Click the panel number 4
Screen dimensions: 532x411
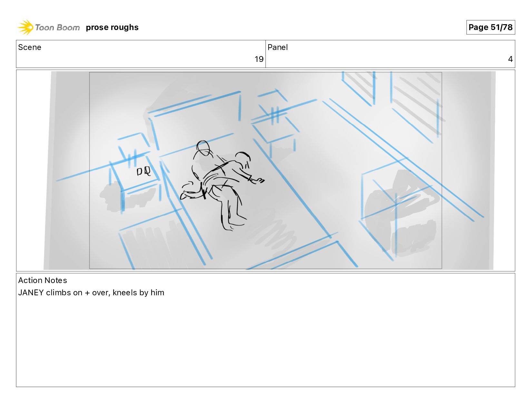(x=510, y=59)
